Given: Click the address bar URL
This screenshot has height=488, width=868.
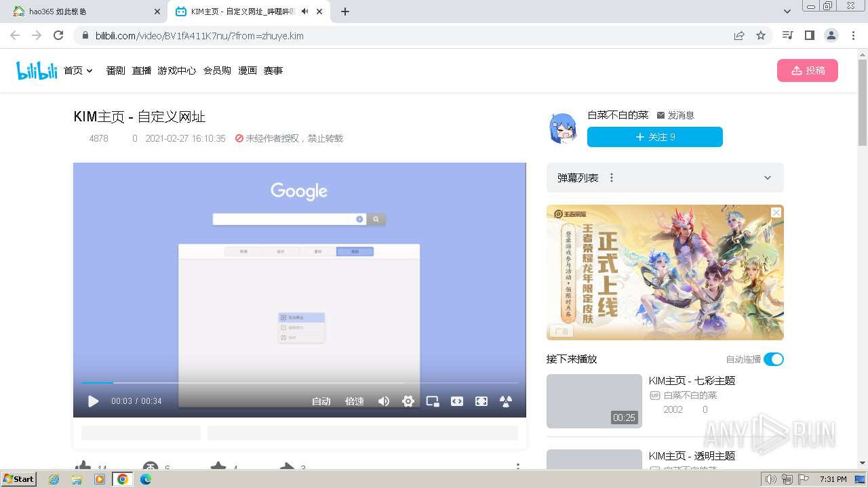Looking at the screenshot, I should click(x=199, y=36).
